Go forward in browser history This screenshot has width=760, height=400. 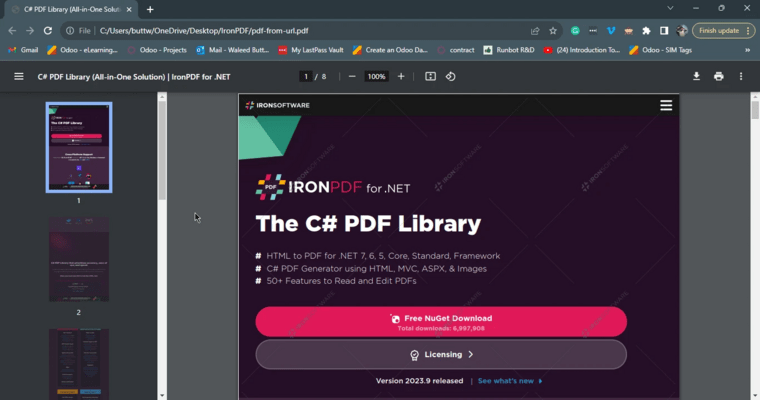point(30,31)
